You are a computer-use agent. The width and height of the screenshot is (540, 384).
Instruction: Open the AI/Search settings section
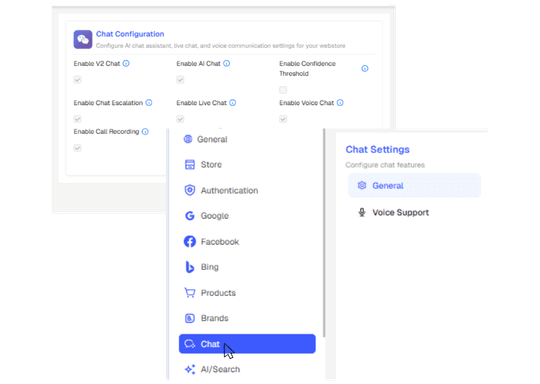(x=247, y=369)
